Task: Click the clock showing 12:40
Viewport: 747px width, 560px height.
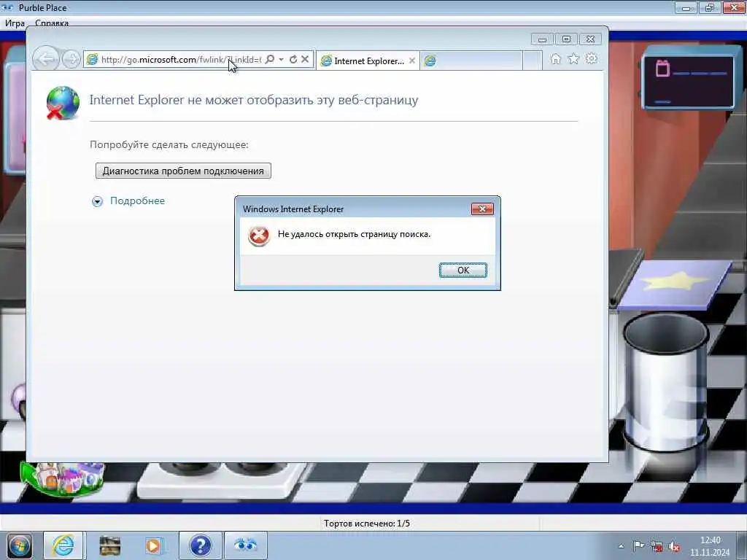Action: (710, 540)
